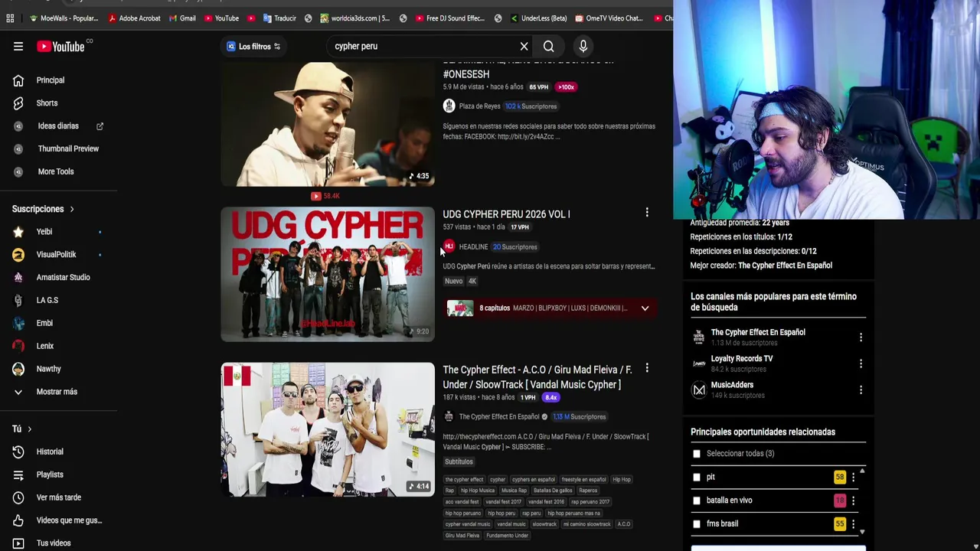
Task: Open the VisualPolitik subscription channel
Action: (56, 255)
